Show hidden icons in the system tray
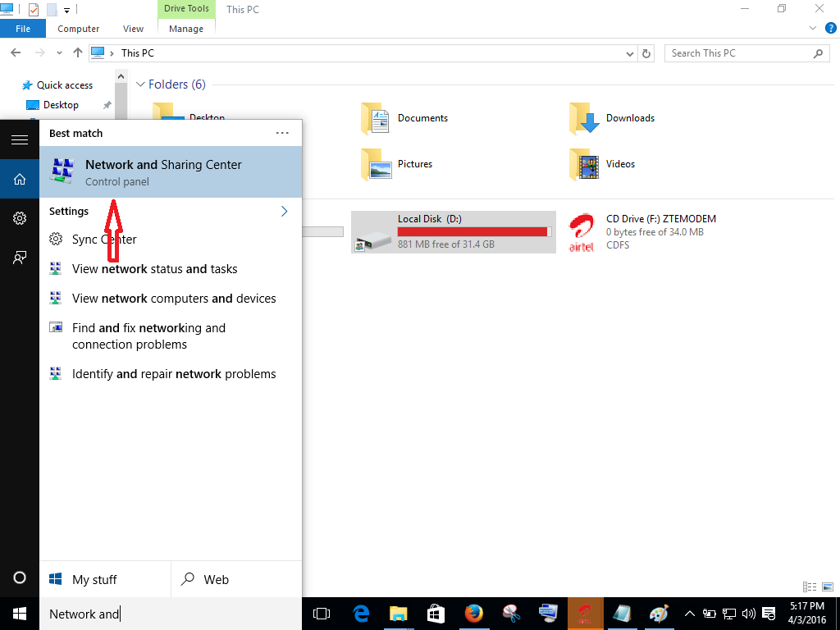 690,614
